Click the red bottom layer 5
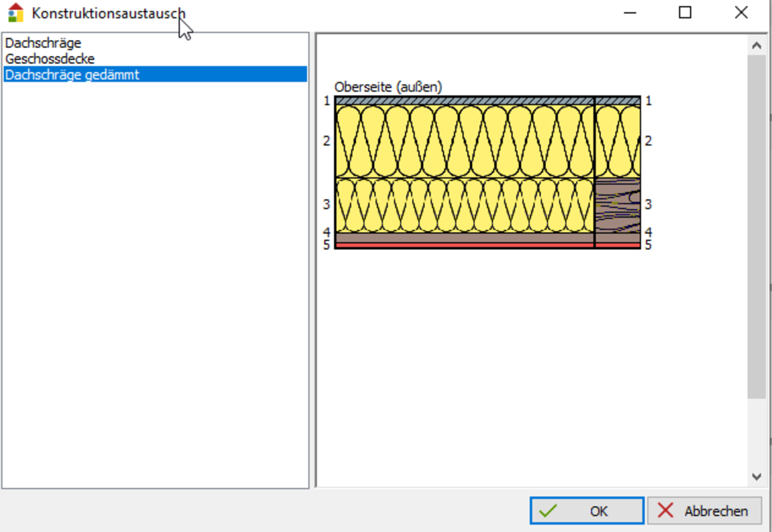 coord(464,245)
